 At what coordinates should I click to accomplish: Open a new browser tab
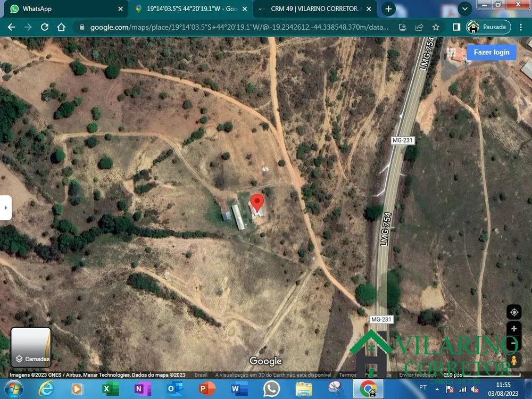click(x=388, y=9)
